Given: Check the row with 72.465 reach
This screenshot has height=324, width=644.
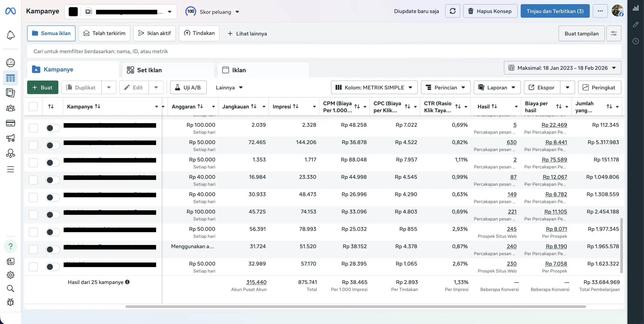Looking at the screenshot, I should coord(33,145).
